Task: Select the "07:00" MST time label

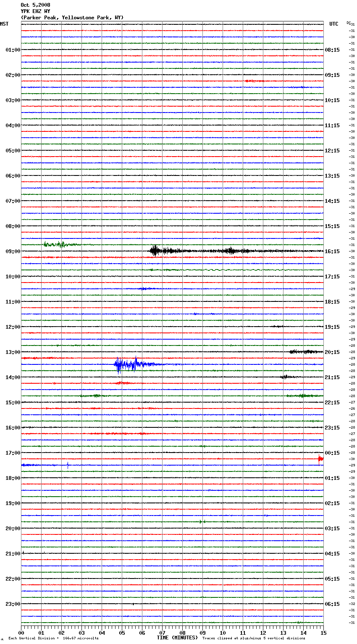Action: click(x=13, y=201)
